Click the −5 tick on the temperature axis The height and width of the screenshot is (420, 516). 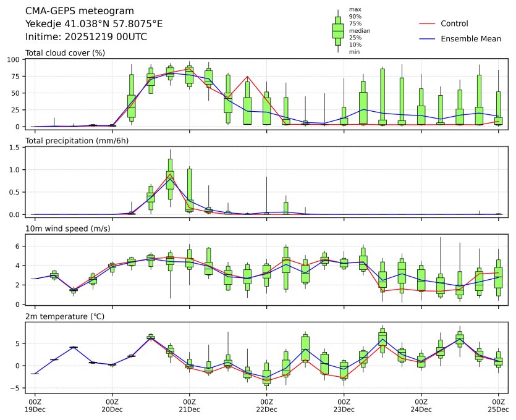click(16, 388)
